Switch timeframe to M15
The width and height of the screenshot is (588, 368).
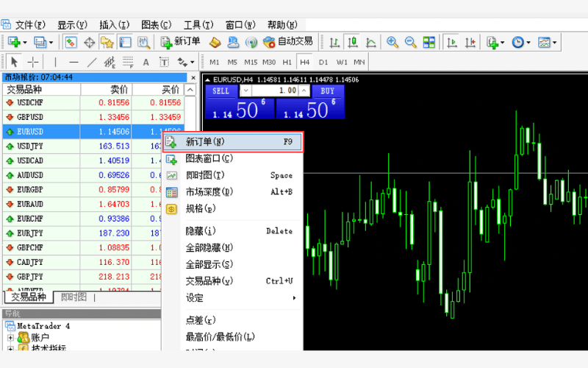coord(251,63)
